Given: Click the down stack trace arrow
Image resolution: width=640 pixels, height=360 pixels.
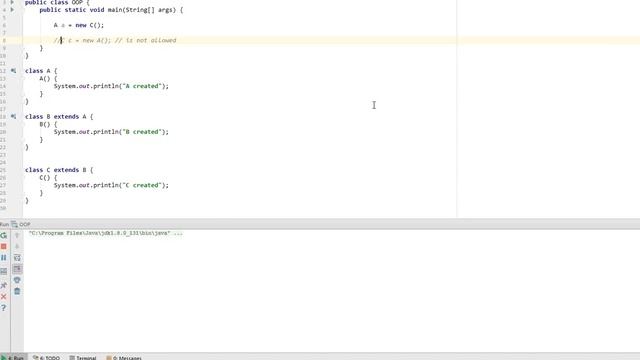Looking at the screenshot, I should pos(17,247).
